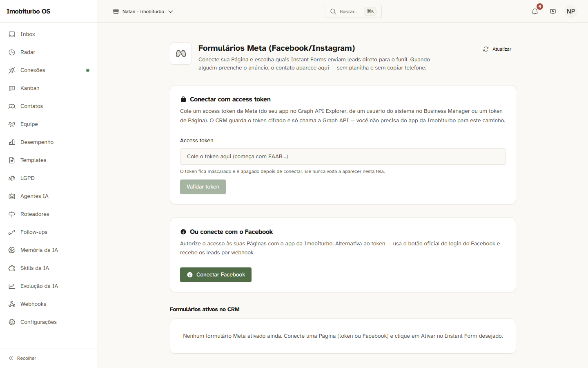Click the Desempenho label in sidebar

[37, 142]
